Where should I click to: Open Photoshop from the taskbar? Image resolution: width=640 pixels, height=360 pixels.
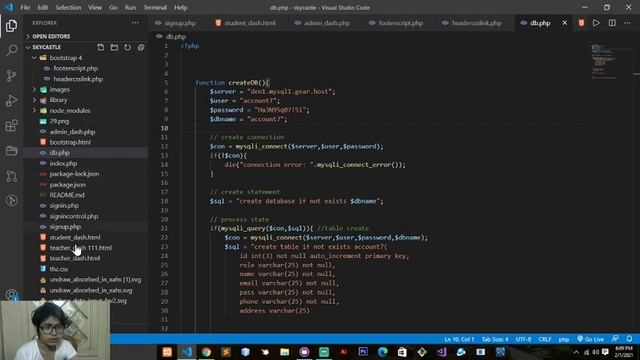pos(363,352)
